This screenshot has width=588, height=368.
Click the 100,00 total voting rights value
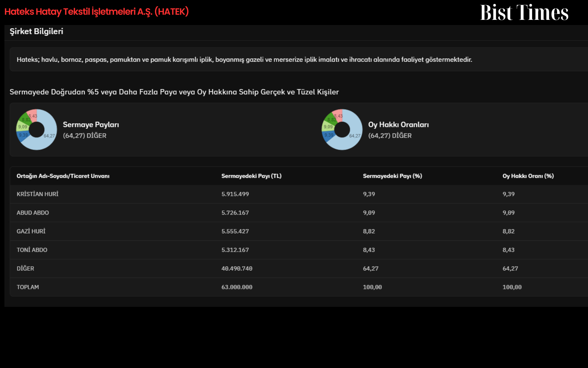click(512, 287)
